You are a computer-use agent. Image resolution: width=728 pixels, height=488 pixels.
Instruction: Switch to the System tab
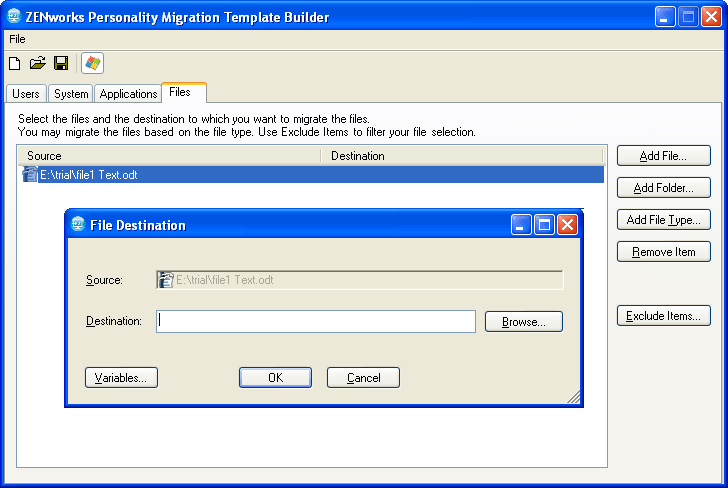click(71, 94)
